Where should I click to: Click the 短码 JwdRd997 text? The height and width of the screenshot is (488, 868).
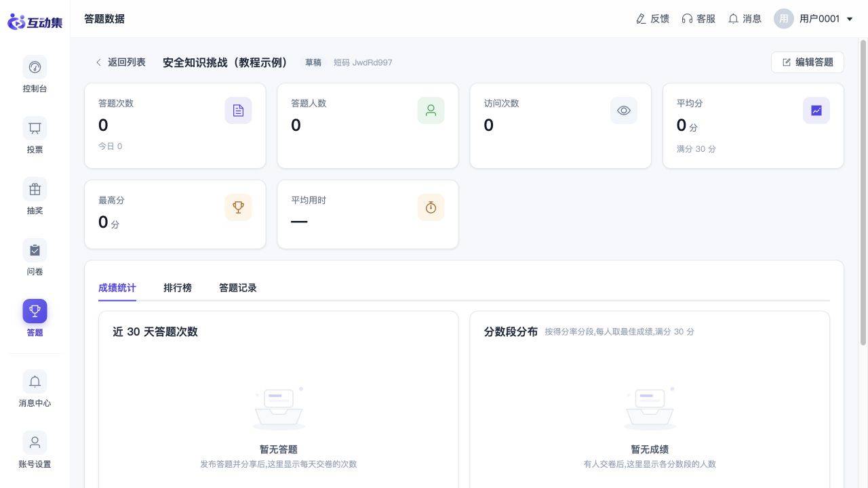pos(363,62)
